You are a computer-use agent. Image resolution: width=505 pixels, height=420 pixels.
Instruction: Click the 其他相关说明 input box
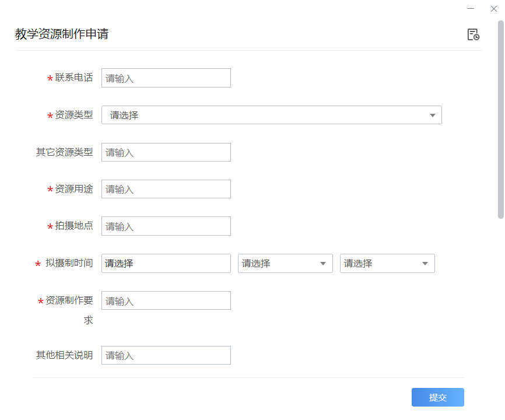166,355
